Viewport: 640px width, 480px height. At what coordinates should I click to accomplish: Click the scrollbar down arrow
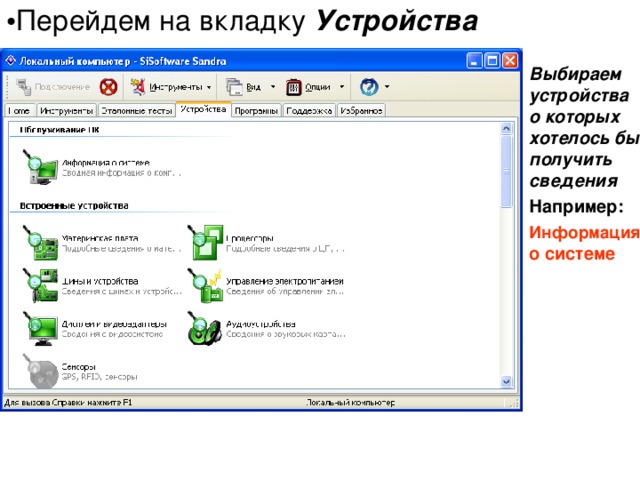pyautogui.click(x=506, y=382)
